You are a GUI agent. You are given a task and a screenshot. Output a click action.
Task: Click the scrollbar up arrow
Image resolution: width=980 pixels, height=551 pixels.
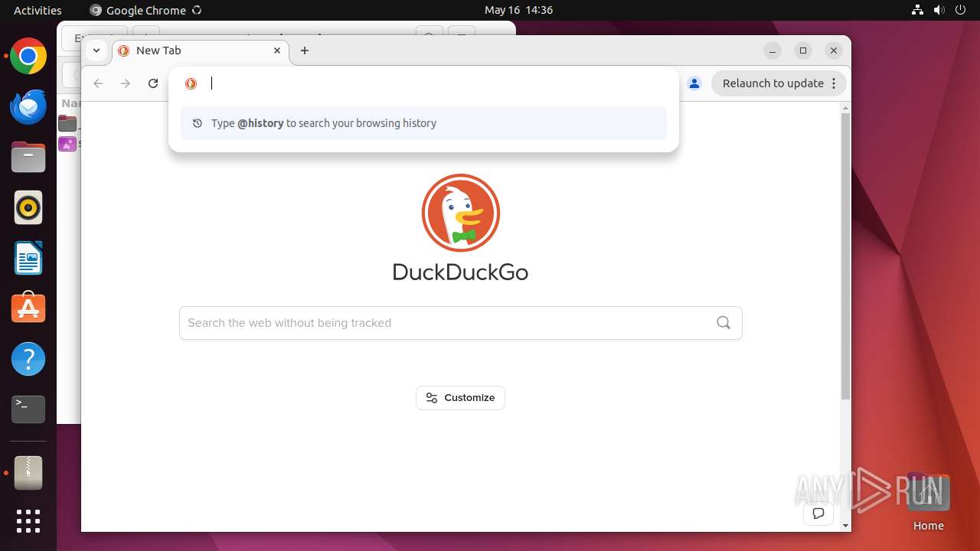(845, 107)
